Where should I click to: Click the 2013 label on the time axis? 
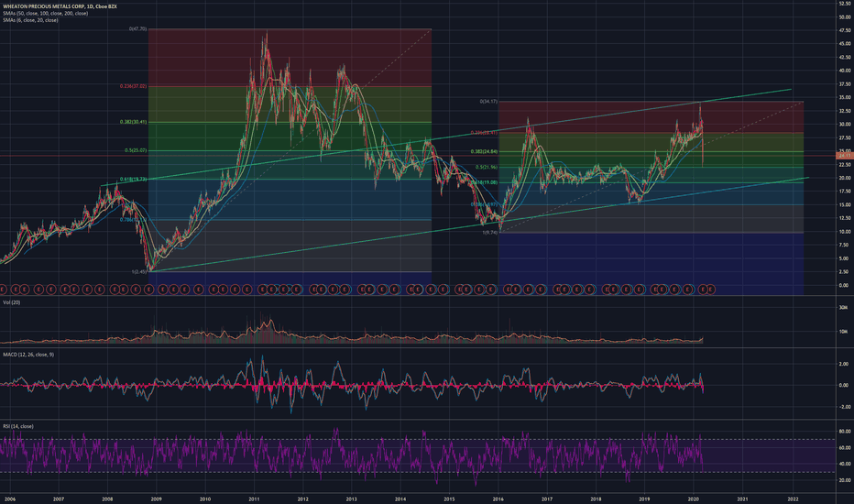coord(351,499)
